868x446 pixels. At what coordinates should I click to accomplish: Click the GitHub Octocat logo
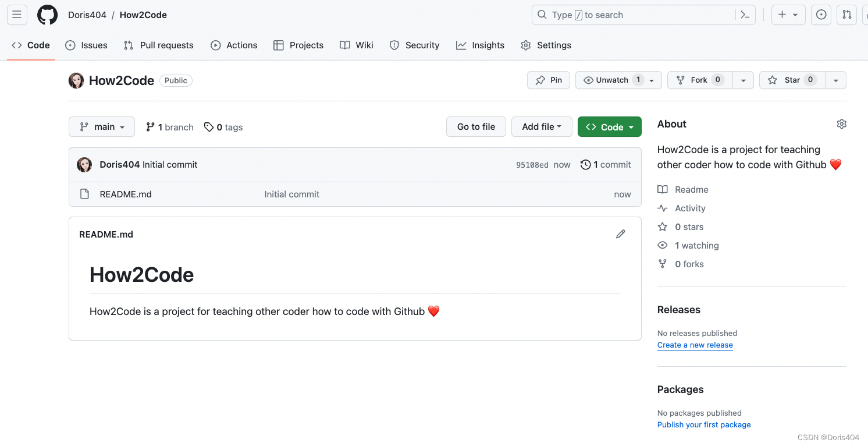(x=48, y=15)
